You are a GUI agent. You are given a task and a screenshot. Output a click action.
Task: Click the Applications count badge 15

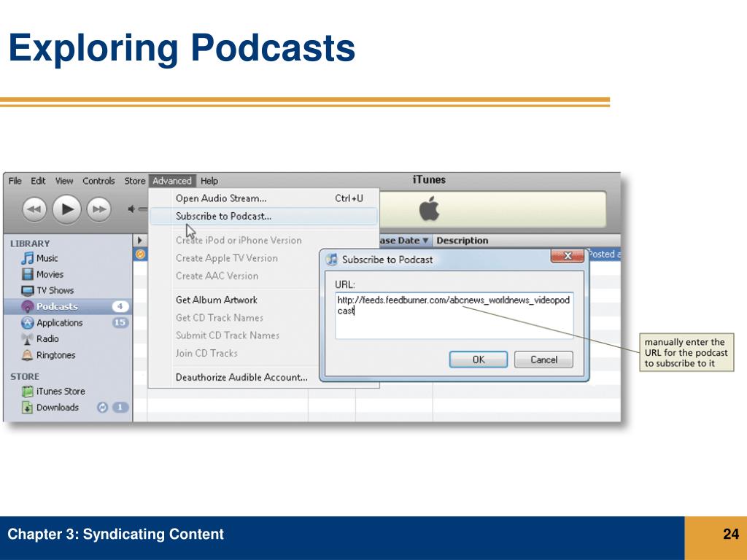click(x=120, y=323)
